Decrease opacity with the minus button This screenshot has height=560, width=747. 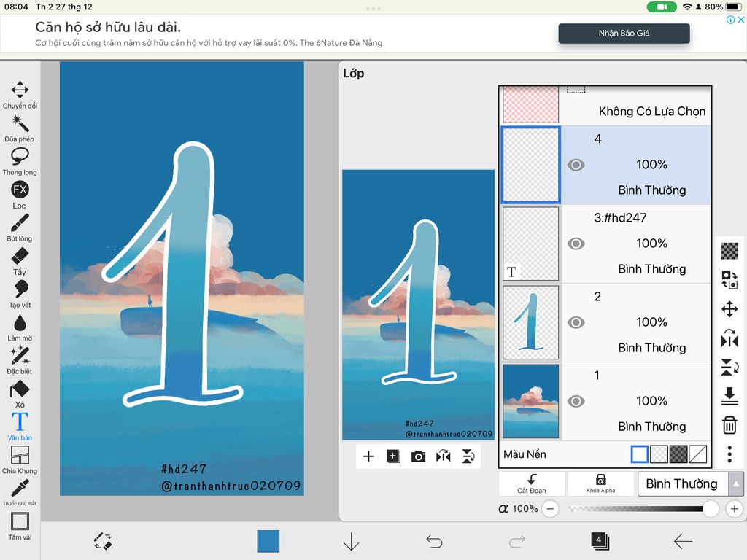click(550, 508)
